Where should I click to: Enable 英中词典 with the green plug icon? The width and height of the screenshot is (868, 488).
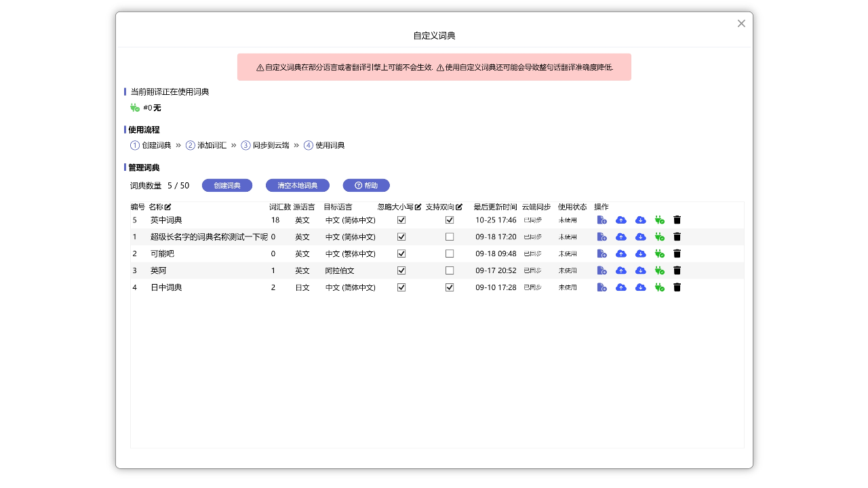658,220
